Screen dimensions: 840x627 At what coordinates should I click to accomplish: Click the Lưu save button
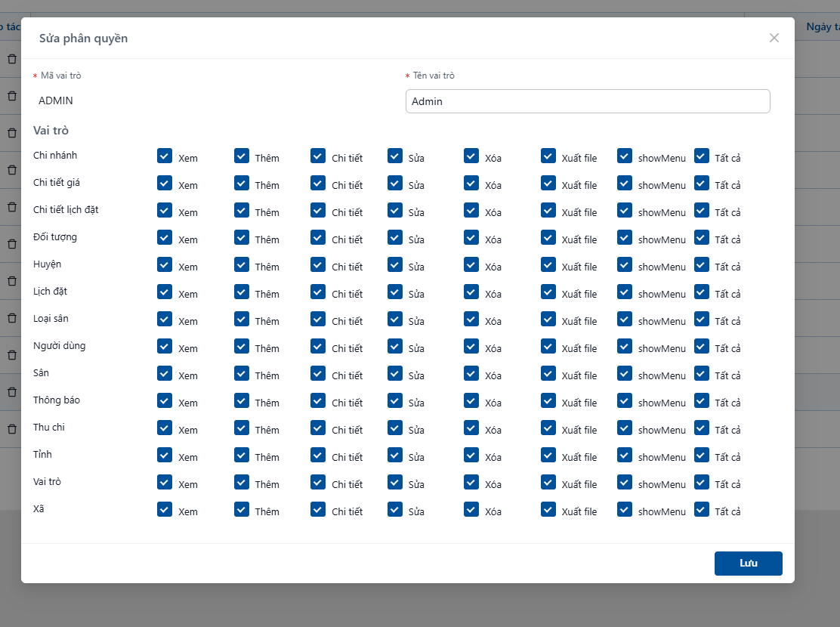[x=748, y=564]
